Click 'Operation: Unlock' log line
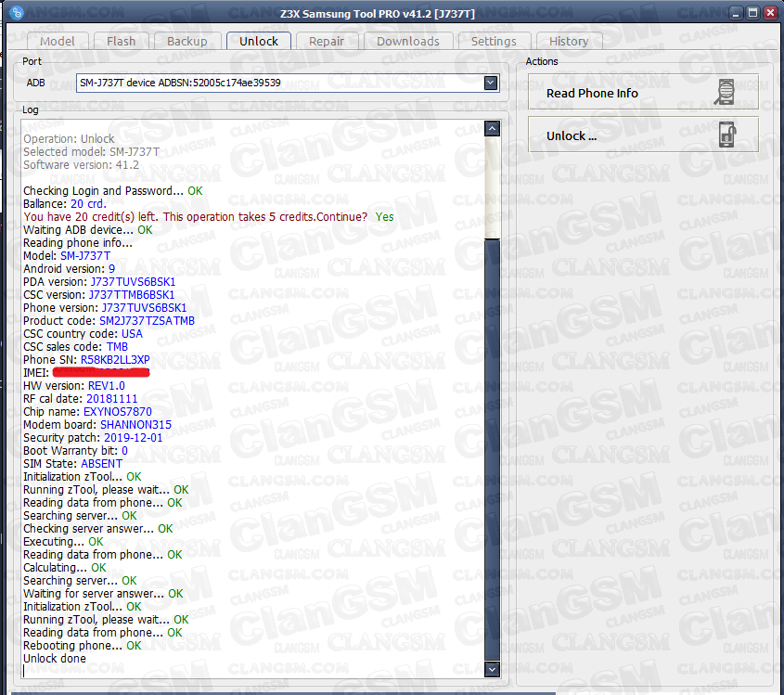Image resolution: width=784 pixels, height=695 pixels. point(69,138)
